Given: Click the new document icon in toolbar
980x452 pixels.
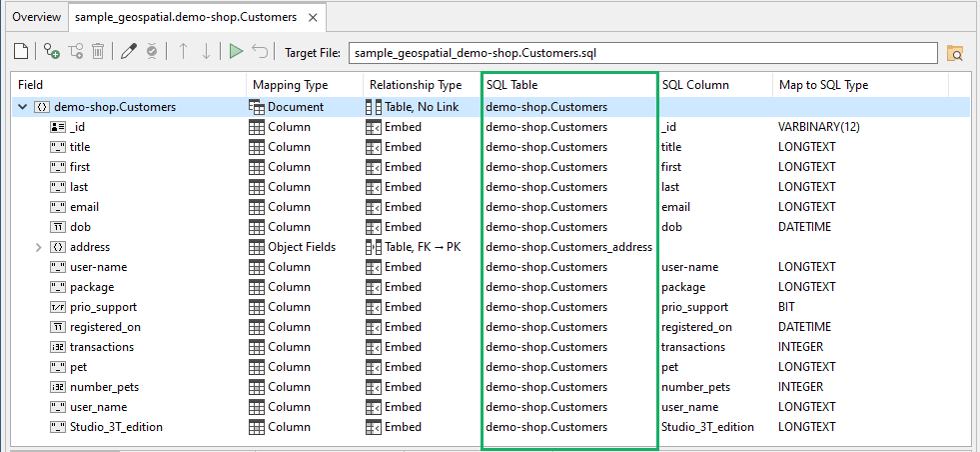Looking at the screenshot, I should [21, 52].
